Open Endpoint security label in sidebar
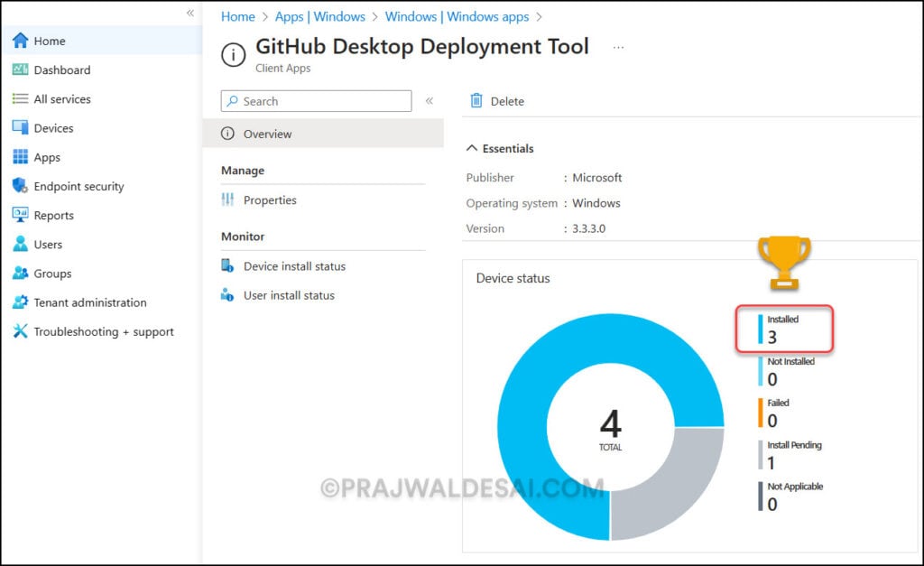Image resolution: width=924 pixels, height=566 pixels. point(79,186)
